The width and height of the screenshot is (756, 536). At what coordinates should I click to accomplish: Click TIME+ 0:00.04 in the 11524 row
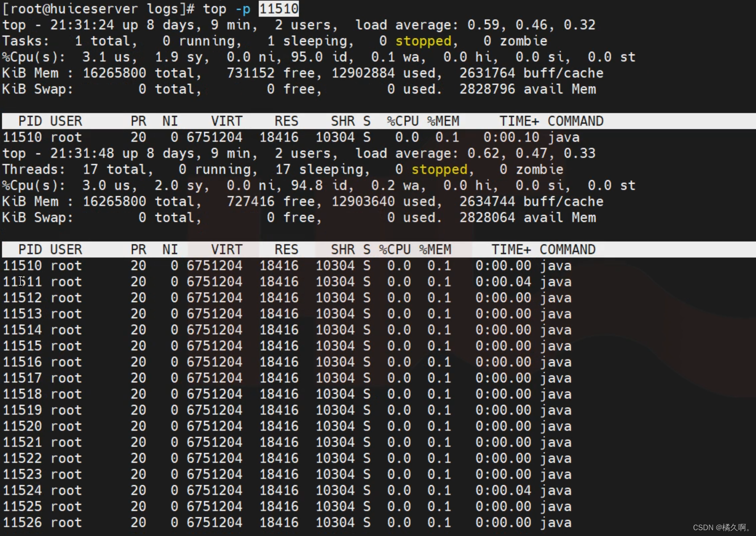click(503, 490)
